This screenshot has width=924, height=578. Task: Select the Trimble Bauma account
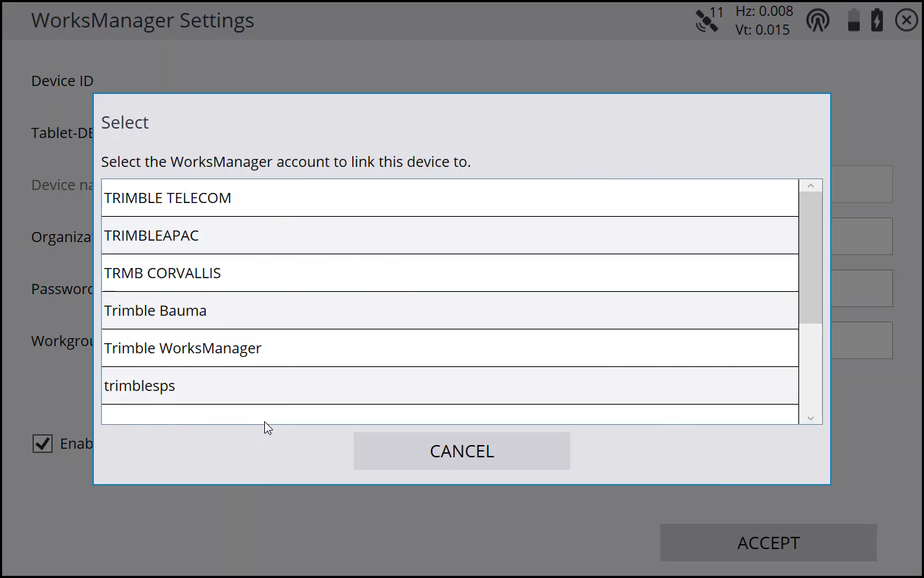pyautogui.click(x=450, y=311)
